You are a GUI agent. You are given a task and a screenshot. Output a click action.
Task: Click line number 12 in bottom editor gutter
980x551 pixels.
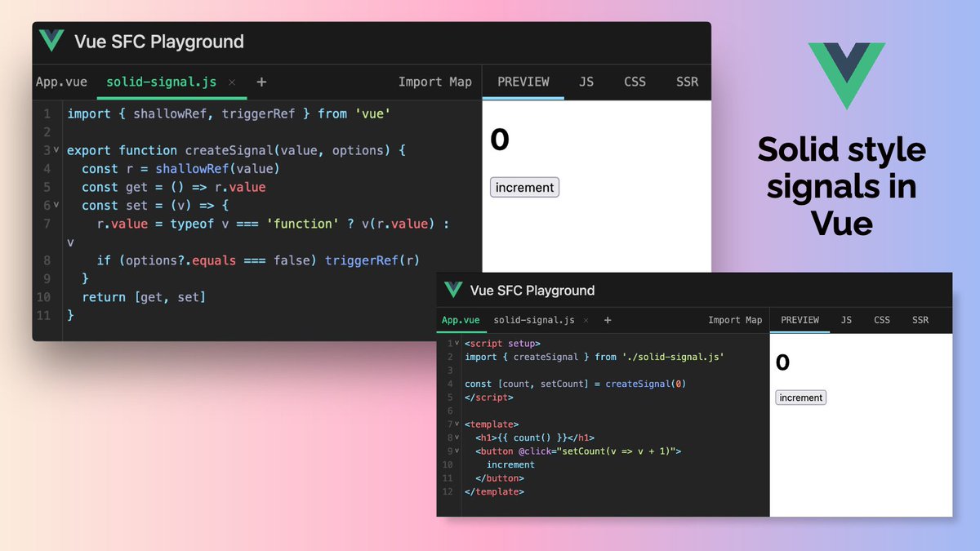click(447, 491)
